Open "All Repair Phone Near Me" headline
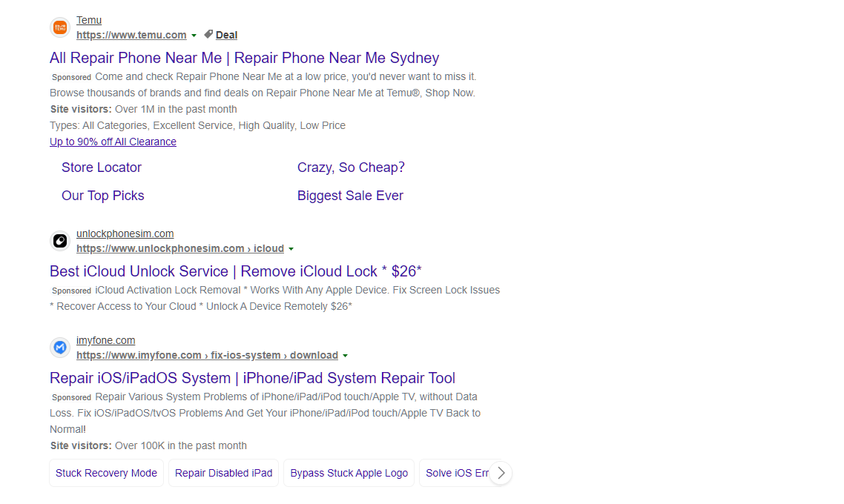Image resolution: width=844 pixels, height=504 pixels. pos(244,58)
